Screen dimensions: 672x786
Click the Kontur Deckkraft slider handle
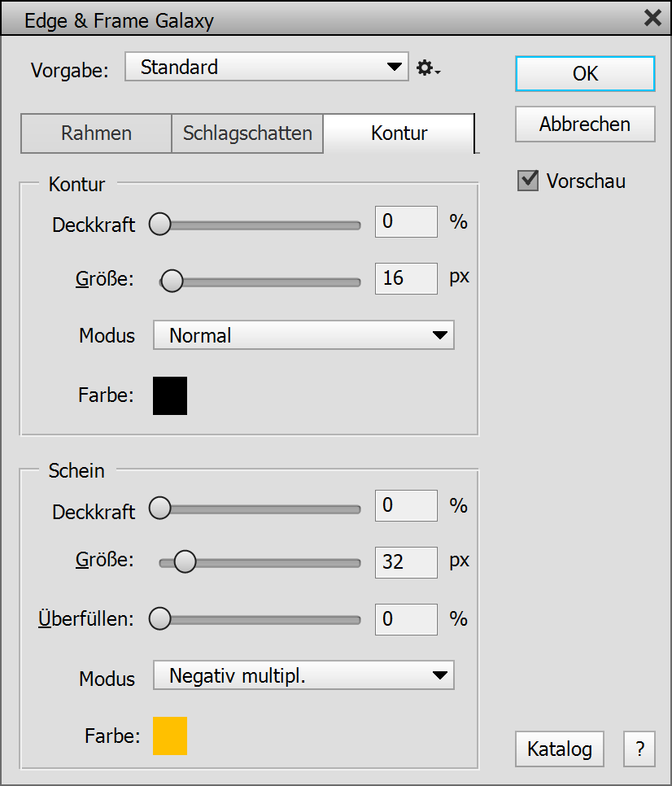point(160,225)
